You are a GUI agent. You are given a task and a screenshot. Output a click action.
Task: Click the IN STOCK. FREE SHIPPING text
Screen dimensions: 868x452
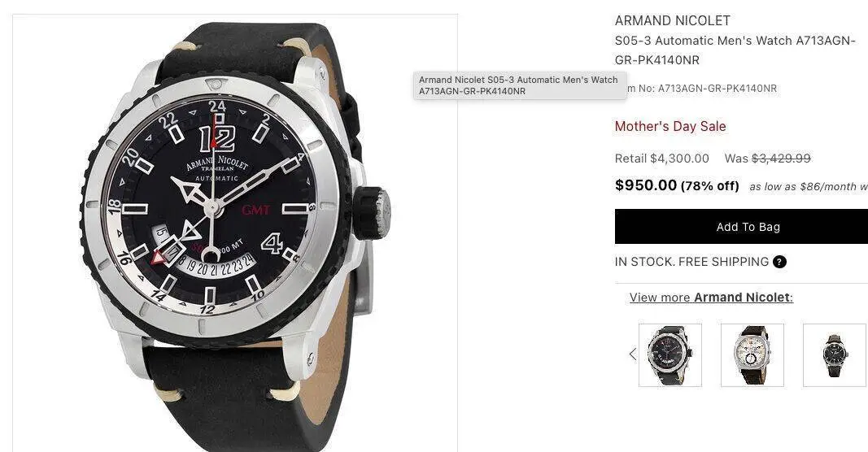(692, 263)
